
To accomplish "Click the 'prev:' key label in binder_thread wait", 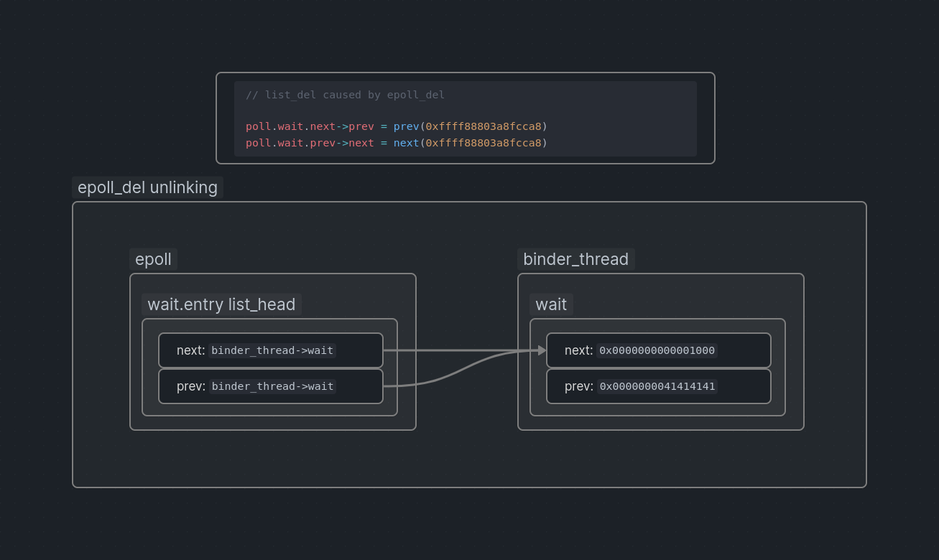I will tap(578, 386).
